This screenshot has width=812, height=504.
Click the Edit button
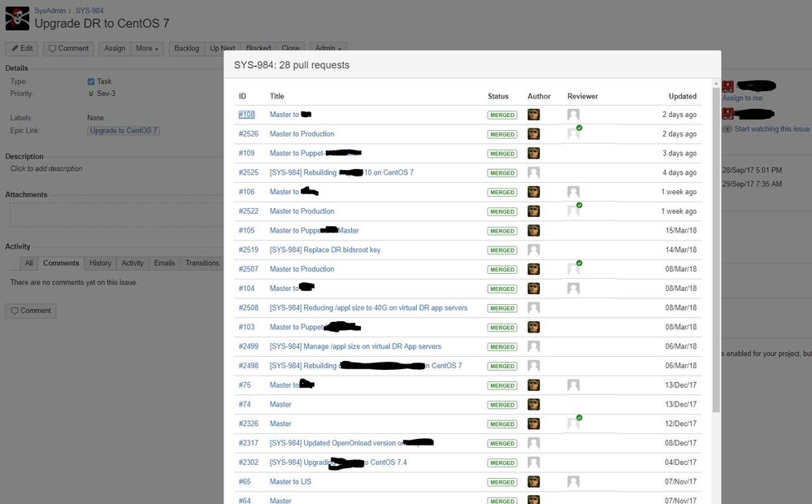22,49
